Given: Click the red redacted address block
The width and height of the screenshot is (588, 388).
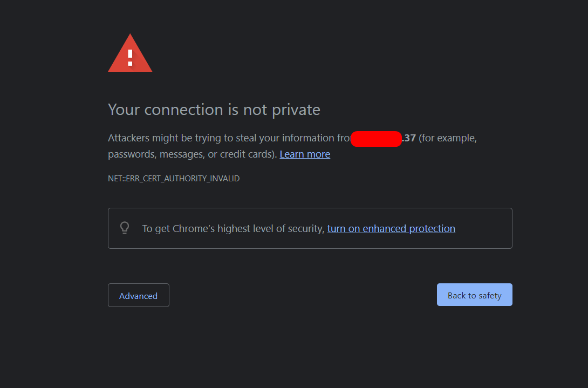Looking at the screenshot, I should point(376,139).
